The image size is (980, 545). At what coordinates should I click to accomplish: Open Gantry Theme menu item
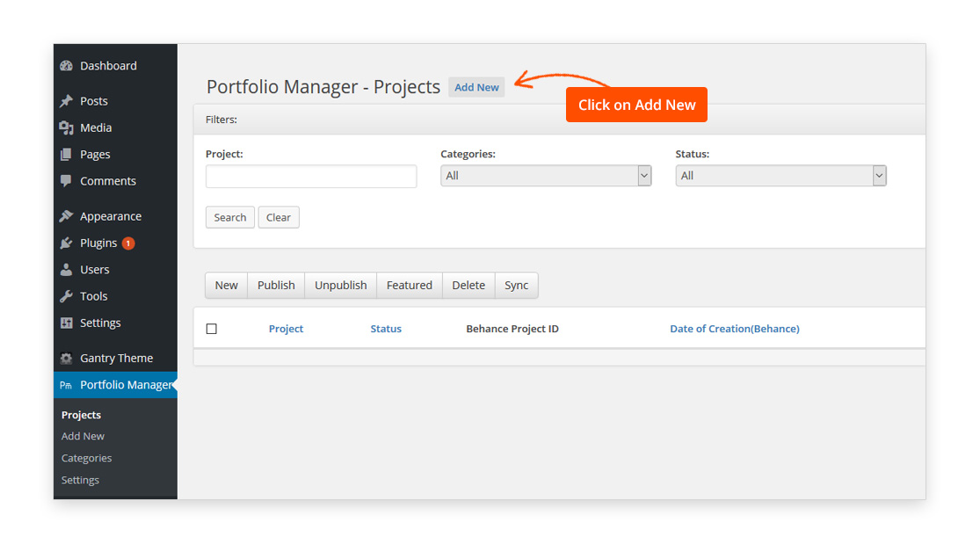116,358
